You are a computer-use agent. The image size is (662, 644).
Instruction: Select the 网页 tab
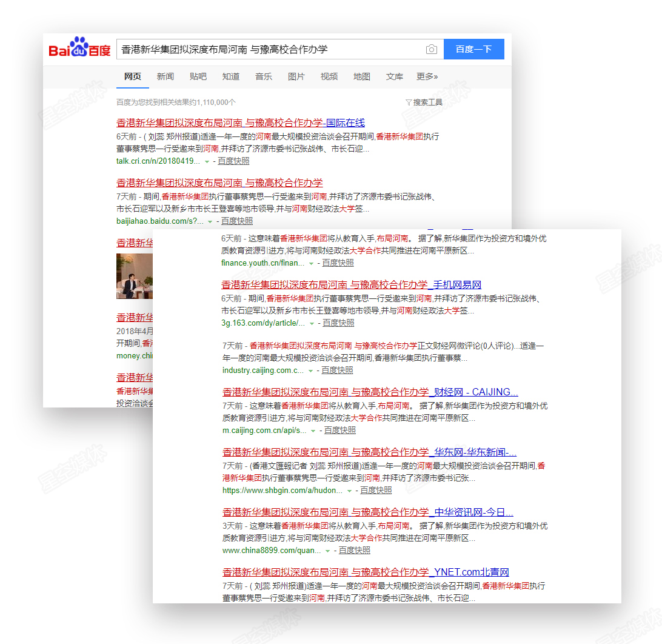pos(133,76)
